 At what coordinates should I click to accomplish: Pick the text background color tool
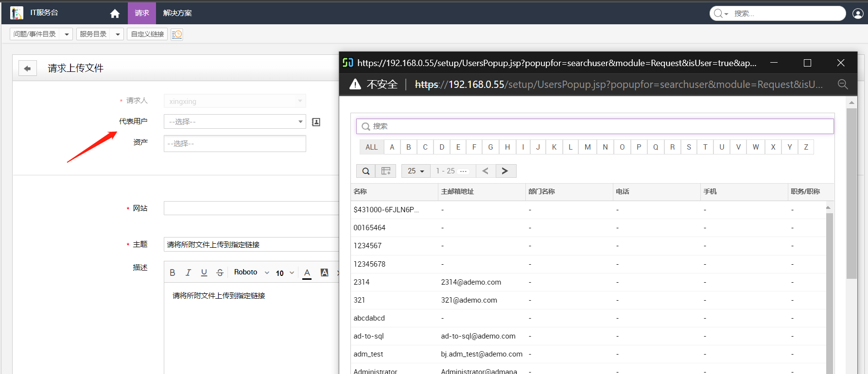pos(325,272)
